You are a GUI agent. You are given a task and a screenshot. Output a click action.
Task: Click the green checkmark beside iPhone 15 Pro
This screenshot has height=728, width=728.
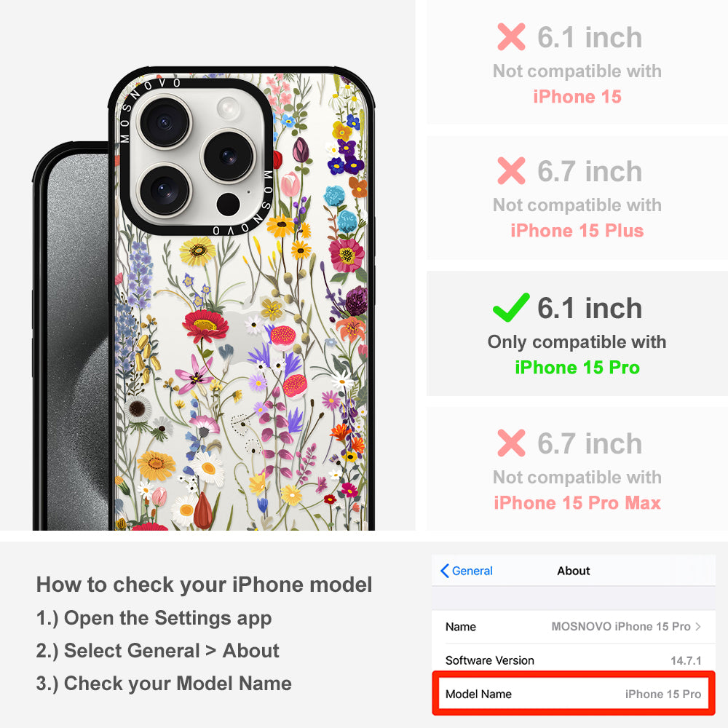pyautogui.click(x=511, y=308)
